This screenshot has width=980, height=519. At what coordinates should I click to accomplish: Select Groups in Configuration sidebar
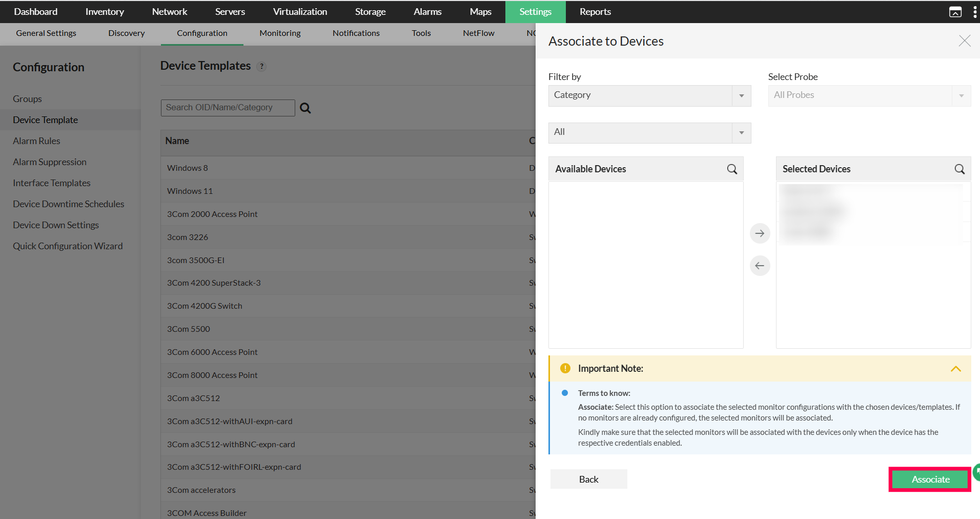click(27, 99)
